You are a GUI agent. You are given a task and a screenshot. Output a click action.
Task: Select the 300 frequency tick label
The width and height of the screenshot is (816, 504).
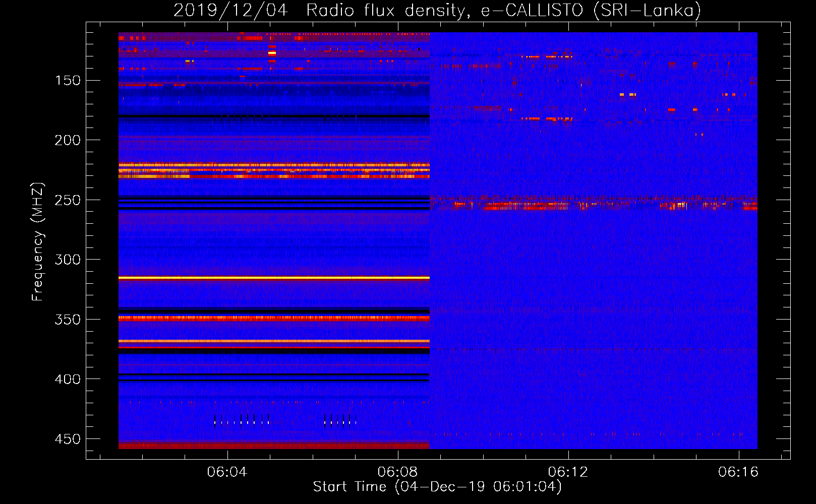[68, 260]
